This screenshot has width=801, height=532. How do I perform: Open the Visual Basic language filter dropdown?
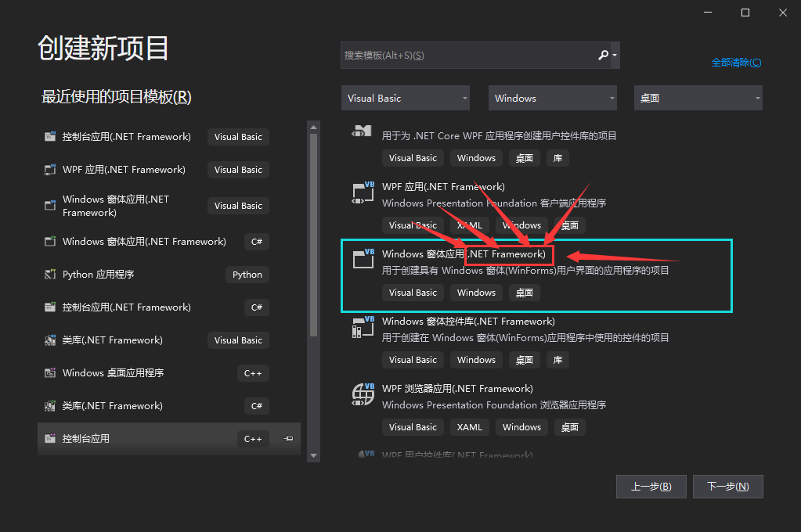tap(406, 98)
